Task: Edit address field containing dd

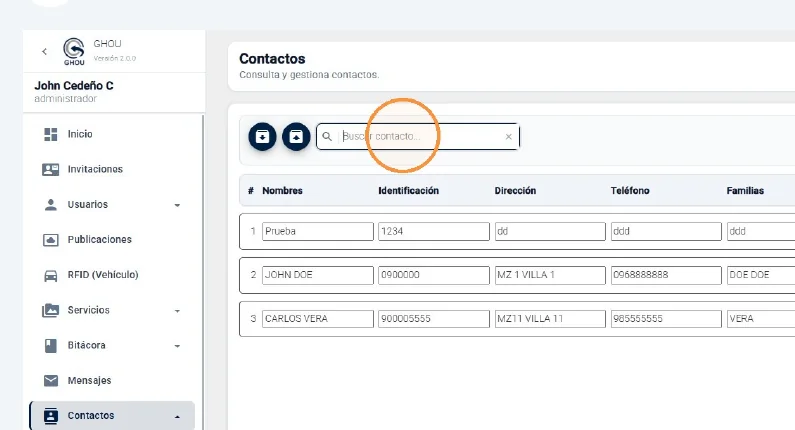Action: point(550,231)
